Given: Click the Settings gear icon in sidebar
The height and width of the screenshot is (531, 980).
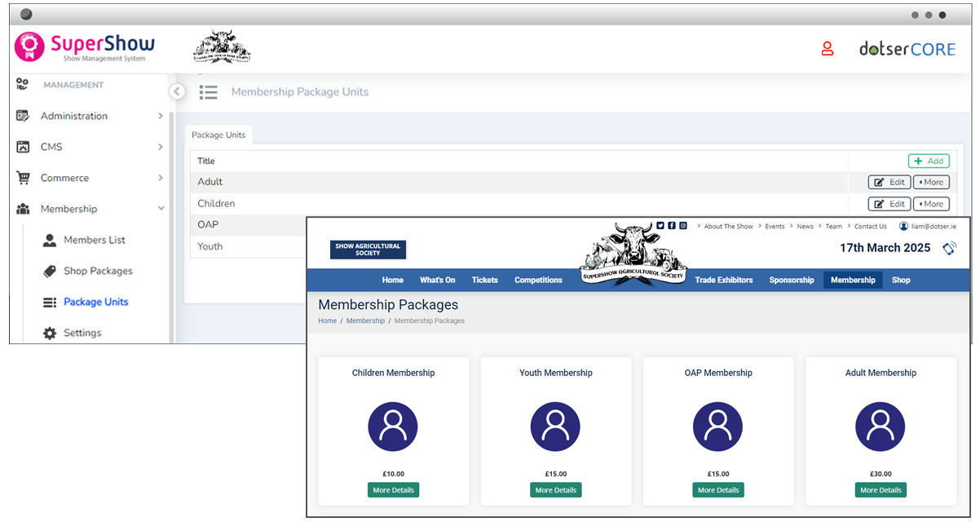Looking at the screenshot, I should 50,333.
